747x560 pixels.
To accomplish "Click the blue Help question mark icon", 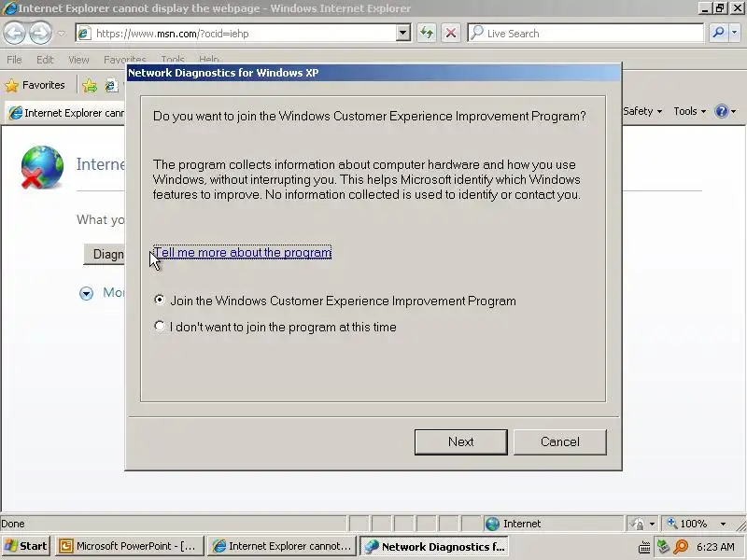I will (x=722, y=111).
